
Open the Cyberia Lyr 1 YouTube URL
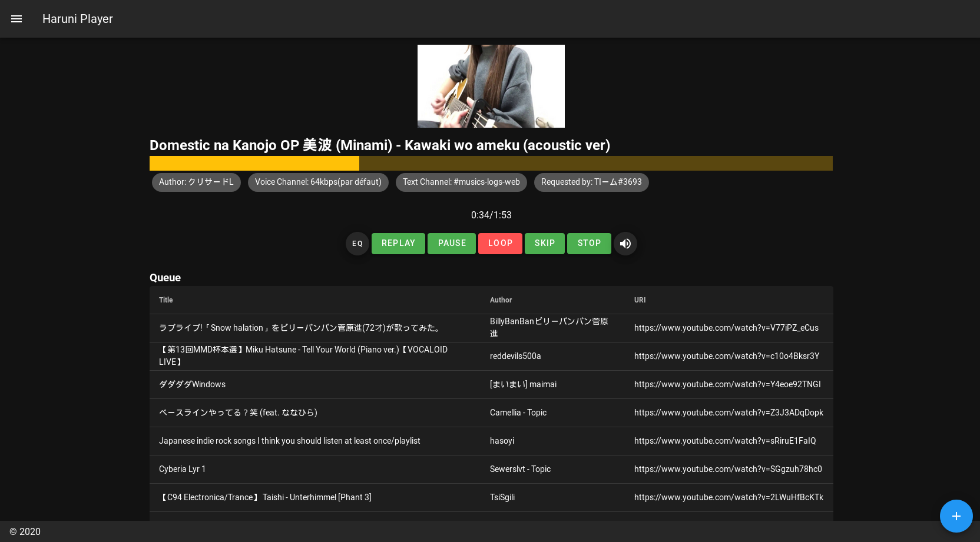coord(728,469)
